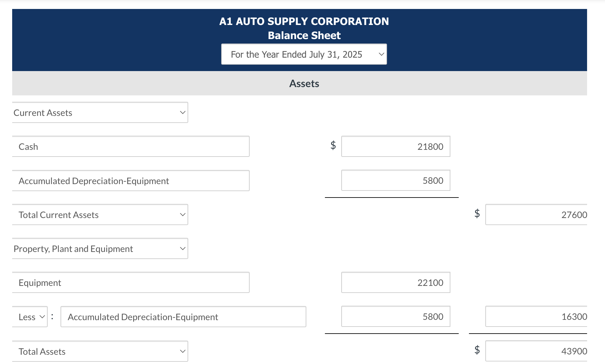Image resolution: width=605 pixels, height=364 pixels.
Task: Click the Cash account name field
Action: pyautogui.click(x=131, y=146)
